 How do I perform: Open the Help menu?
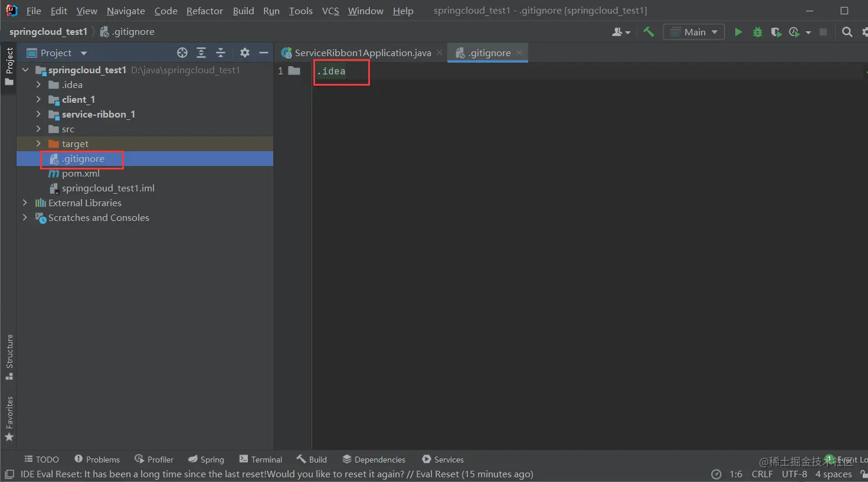403,11
